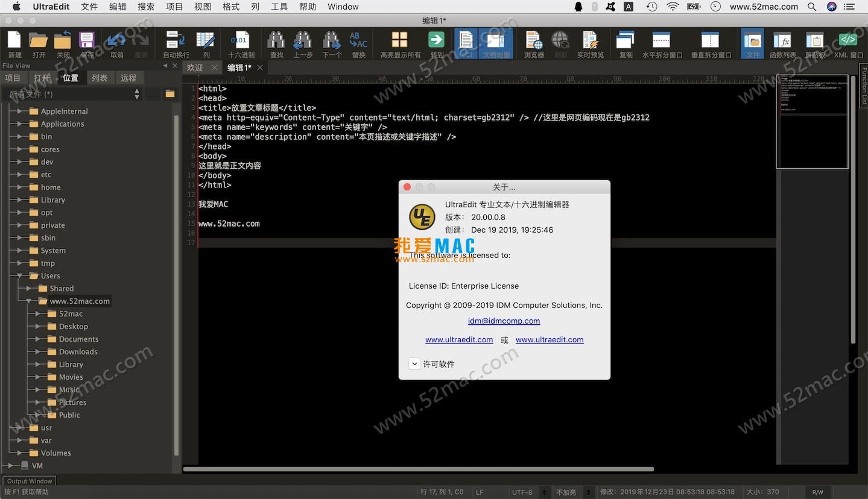Collapse the www.52mac.com folder
This screenshot has width=868, height=499.
click(x=28, y=301)
